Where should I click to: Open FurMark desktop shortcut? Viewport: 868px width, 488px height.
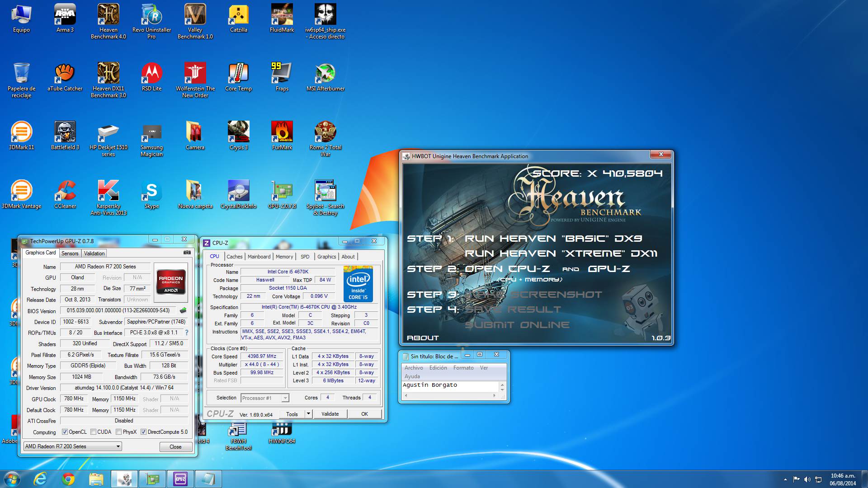282,136
